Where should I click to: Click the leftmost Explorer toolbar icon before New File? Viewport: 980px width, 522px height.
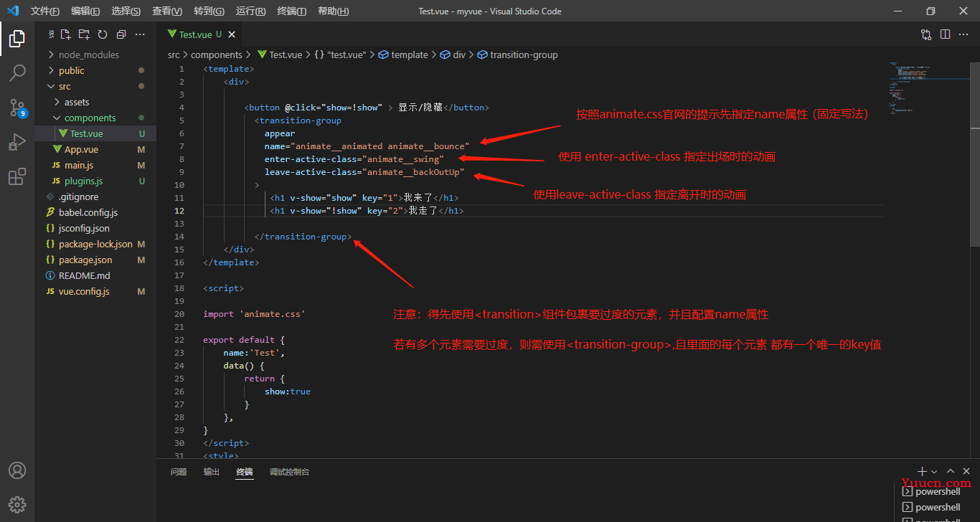[51, 34]
